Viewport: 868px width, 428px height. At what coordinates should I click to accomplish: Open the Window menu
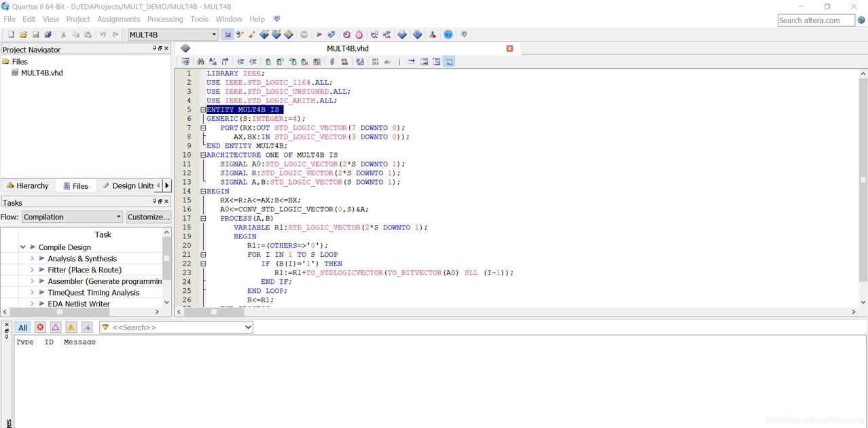coord(229,19)
